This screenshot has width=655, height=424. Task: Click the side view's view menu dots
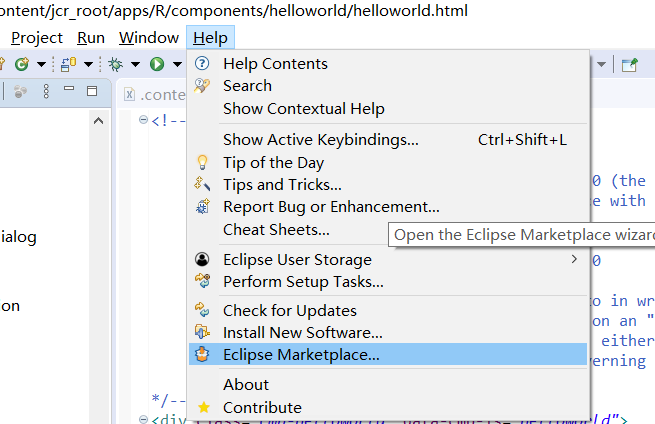pyautogui.click(x=46, y=91)
